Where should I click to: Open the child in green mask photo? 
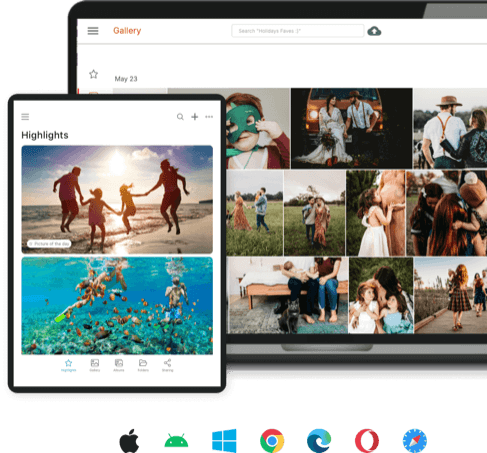258,128
